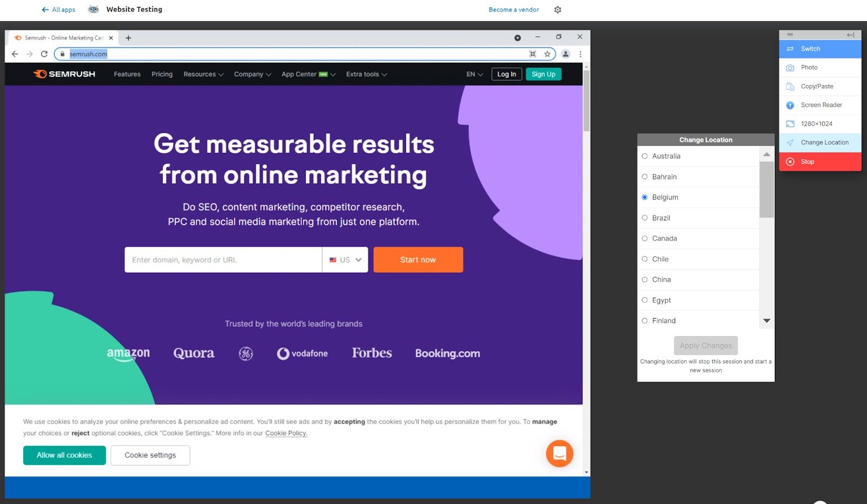The width and height of the screenshot is (867, 504).
Task: Stop the current testing session
Action: pos(807,161)
